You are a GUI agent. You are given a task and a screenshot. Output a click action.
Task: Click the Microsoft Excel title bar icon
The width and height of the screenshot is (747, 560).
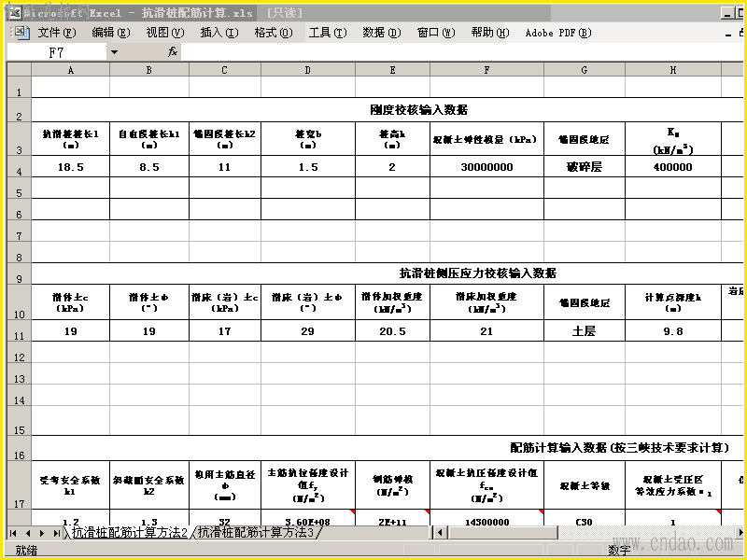(15, 13)
